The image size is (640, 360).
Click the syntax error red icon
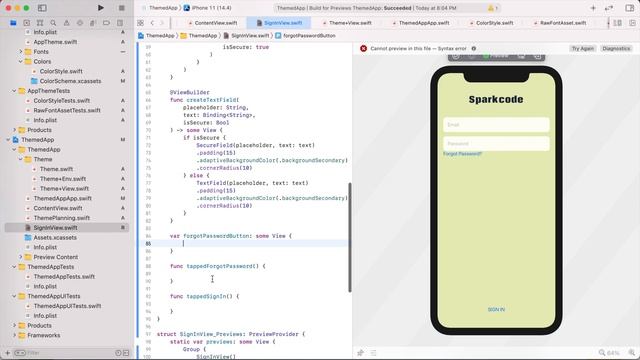click(x=363, y=48)
